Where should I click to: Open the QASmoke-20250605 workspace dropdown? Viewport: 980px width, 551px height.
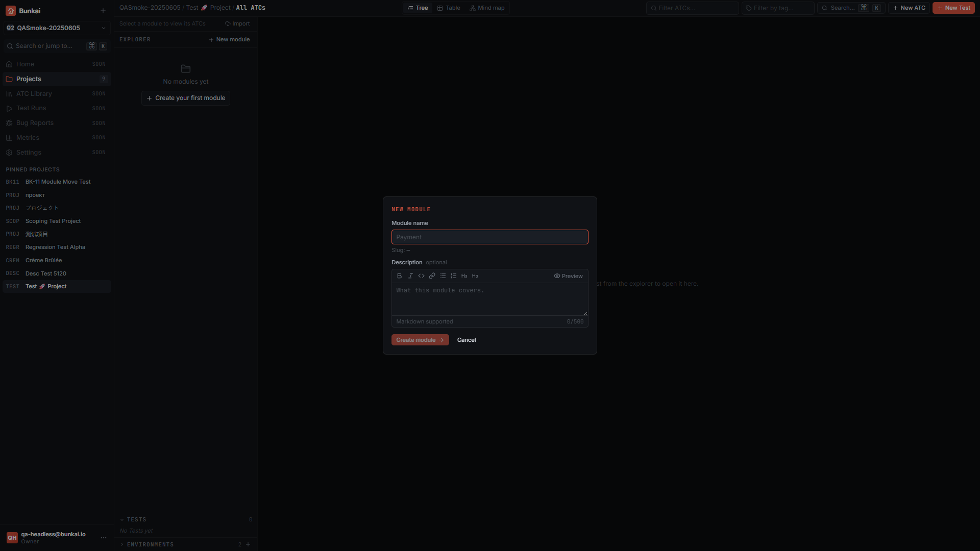(x=56, y=28)
